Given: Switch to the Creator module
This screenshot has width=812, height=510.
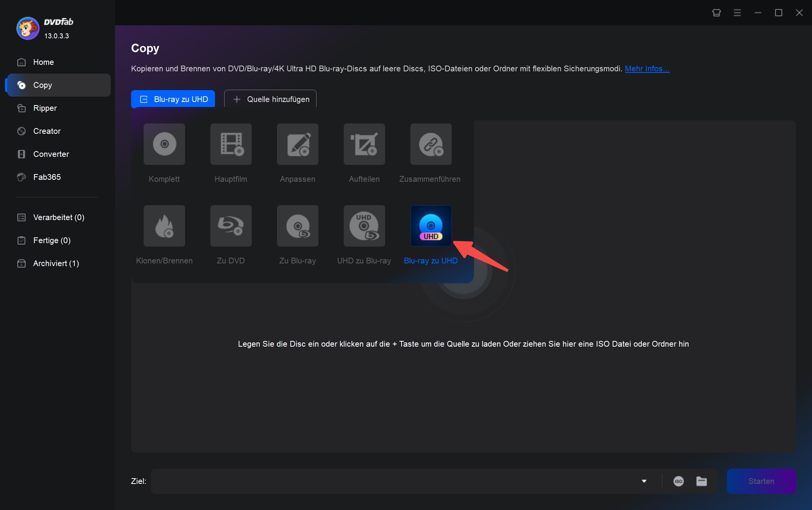Looking at the screenshot, I should point(59,131).
